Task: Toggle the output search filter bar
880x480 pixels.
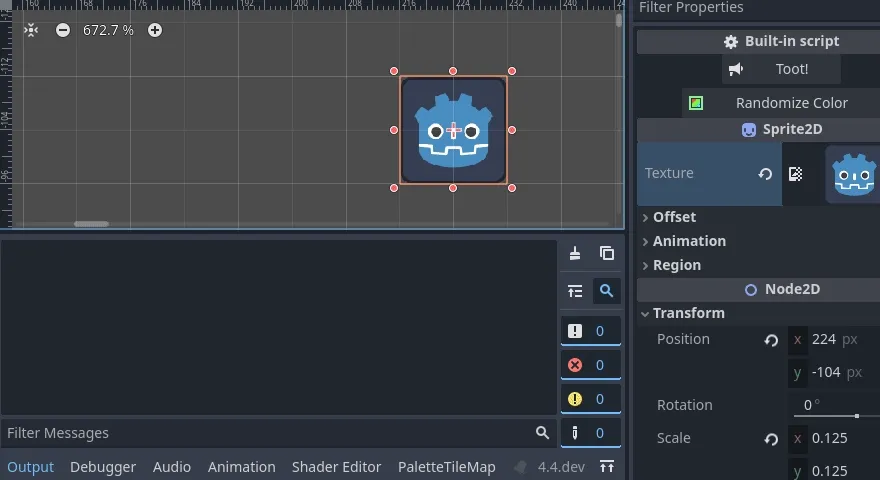Action: click(607, 291)
